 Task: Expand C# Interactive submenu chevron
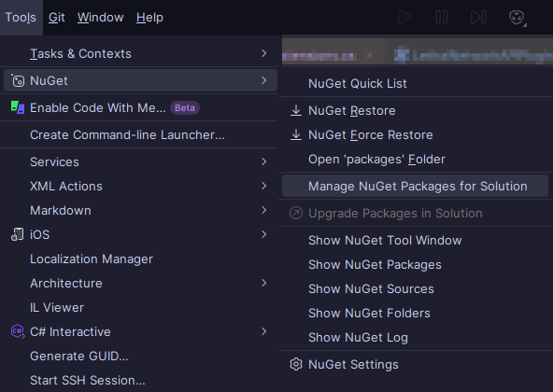coord(263,331)
